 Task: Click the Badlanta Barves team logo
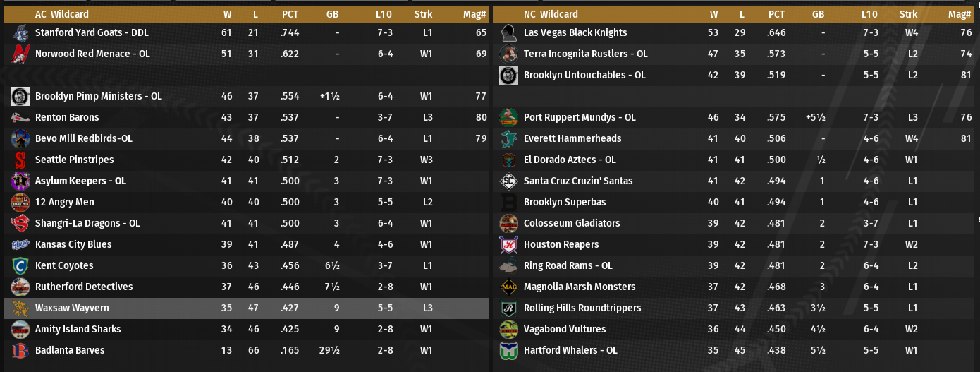pos(20,350)
